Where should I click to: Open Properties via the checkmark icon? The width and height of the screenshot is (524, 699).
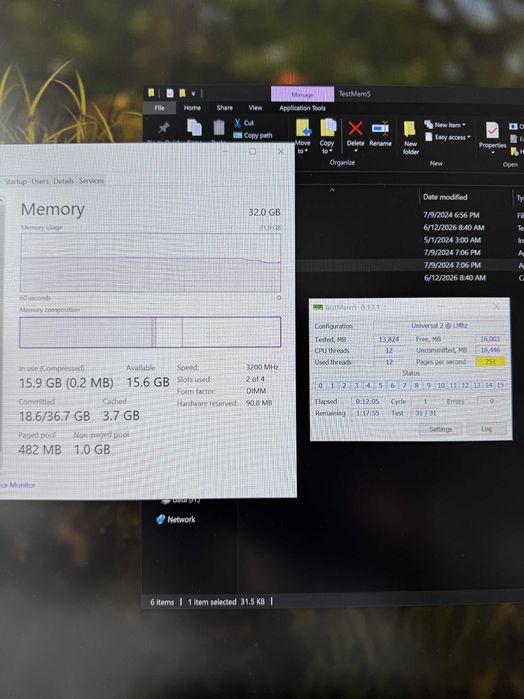point(492,131)
